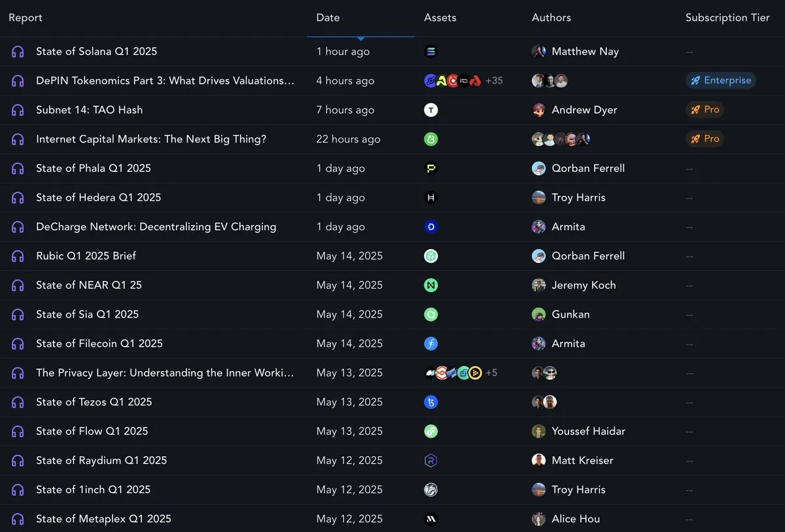This screenshot has width=785, height=532.
Task: Click headphones icon for Subnet 14: TAO Hash
Action: pyautogui.click(x=18, y=110)
